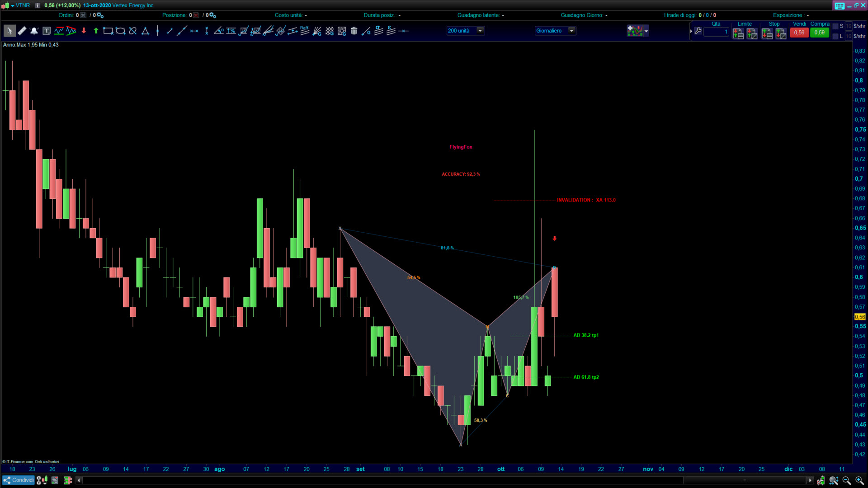
Task: Click the trash bin delete objects icon
Action: (354, 31)
